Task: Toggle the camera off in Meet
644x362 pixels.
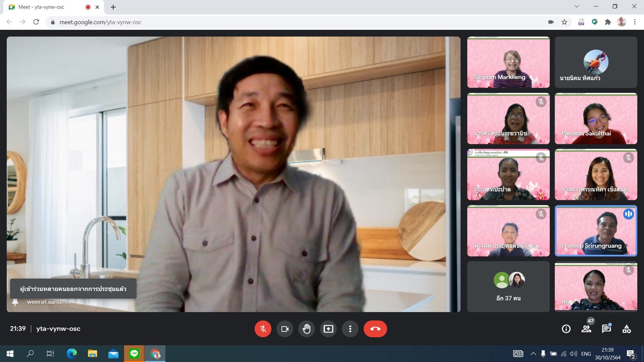Action: click(285, 329)
